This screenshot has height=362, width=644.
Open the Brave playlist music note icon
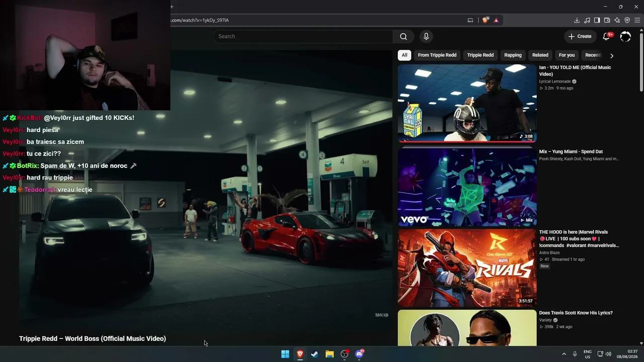tap(587, 20)
